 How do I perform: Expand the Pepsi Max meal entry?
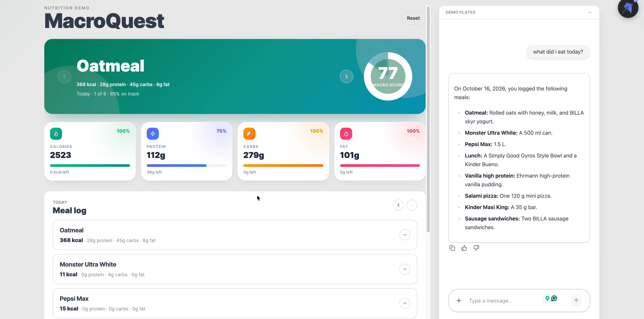tap(405, 303)
